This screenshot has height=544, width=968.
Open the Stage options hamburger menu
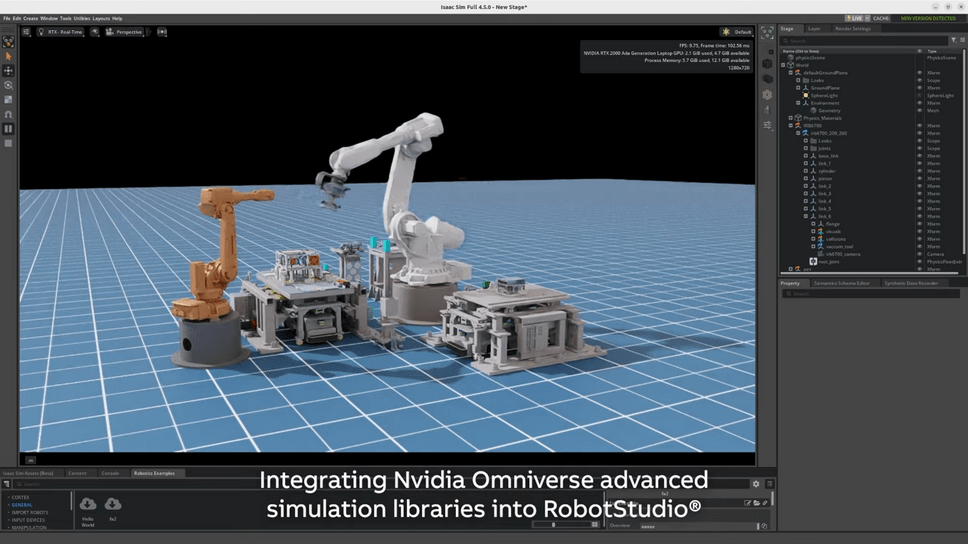coord(962,40)
